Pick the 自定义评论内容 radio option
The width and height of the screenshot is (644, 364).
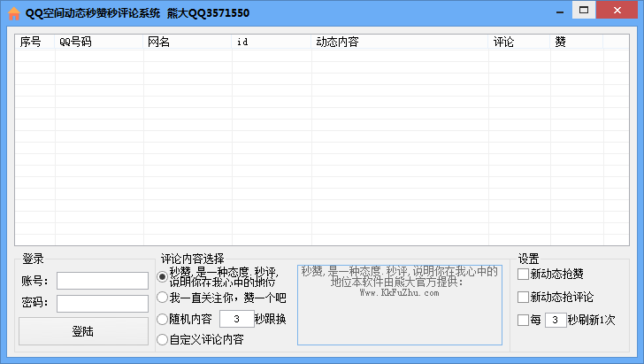point(162,339)
